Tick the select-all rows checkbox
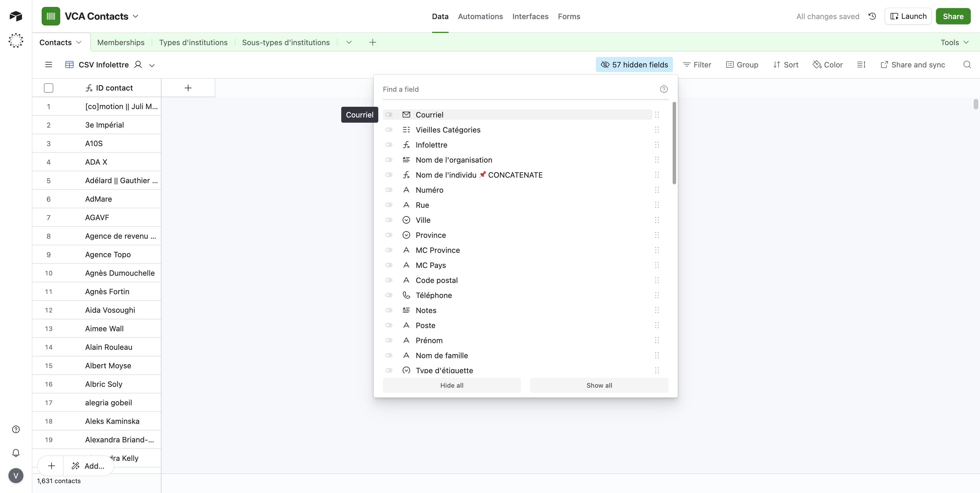The height and width of the screenshot is (493, 980). pyautogui.click(x=48, y=88)
